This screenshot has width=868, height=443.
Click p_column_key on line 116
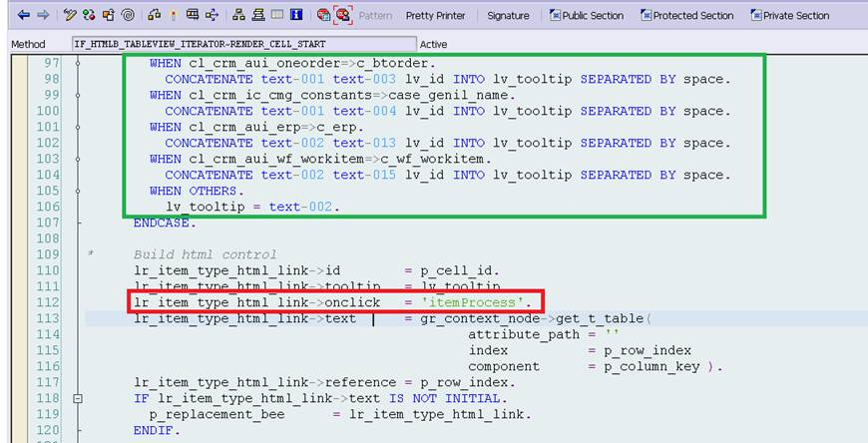coord(651,366)
